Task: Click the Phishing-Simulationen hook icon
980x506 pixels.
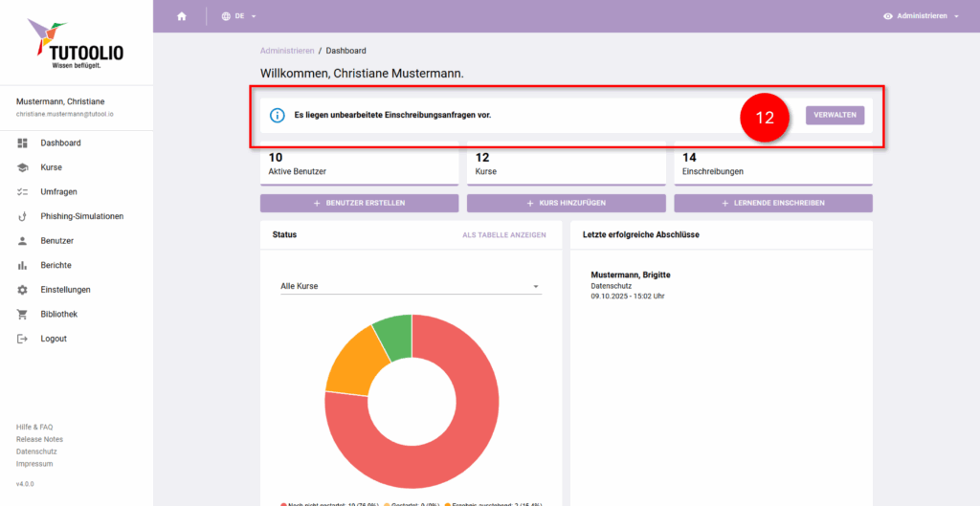Action: 22,216
